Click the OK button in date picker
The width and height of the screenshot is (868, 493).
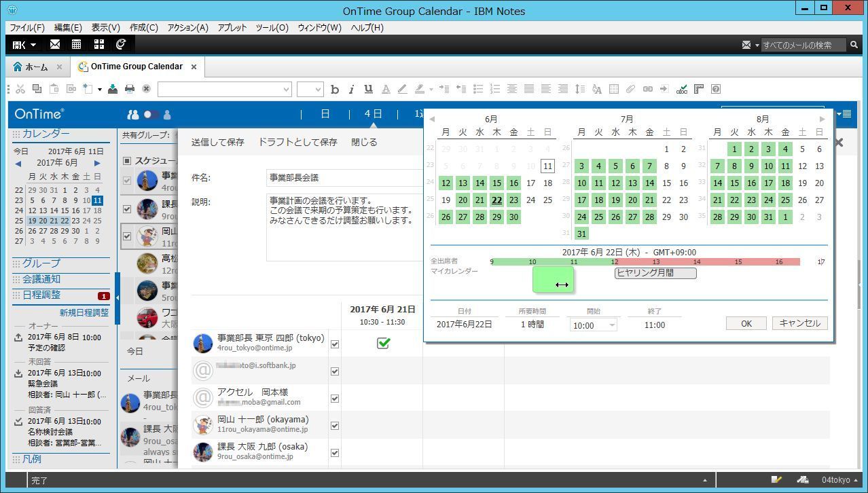[746, 323]
